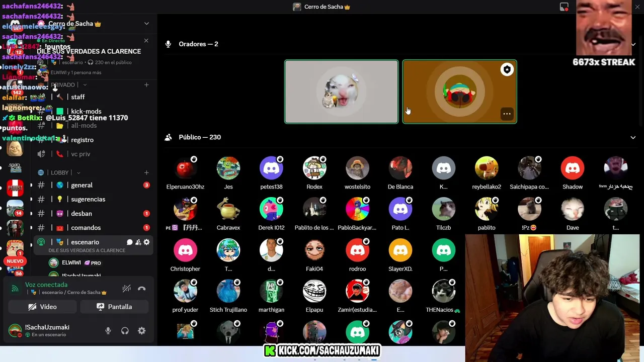Image resolution: width=644 pixels, height=362 pixels.
Task: Open audience member marthigan
Action: pyautogui.click(x=271, y=297)
